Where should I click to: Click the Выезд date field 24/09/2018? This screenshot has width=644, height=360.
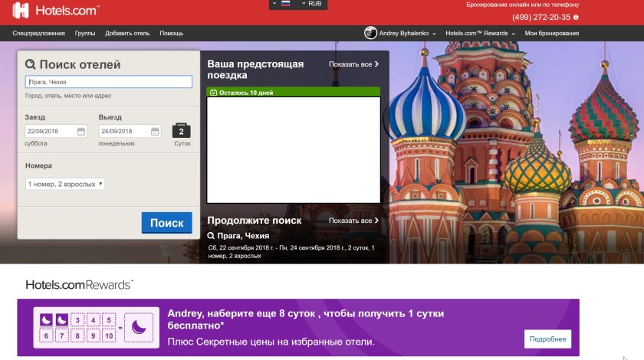coord(130,131)
